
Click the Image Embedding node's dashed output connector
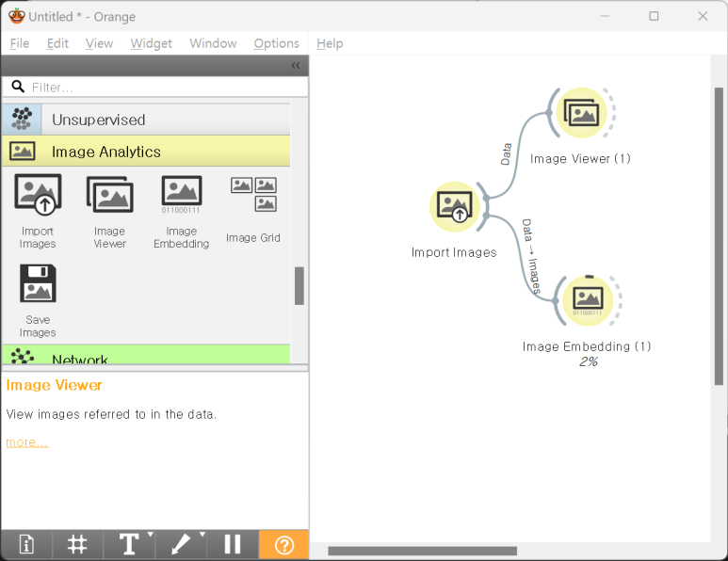pyautogui.click(x=618, y=300)
